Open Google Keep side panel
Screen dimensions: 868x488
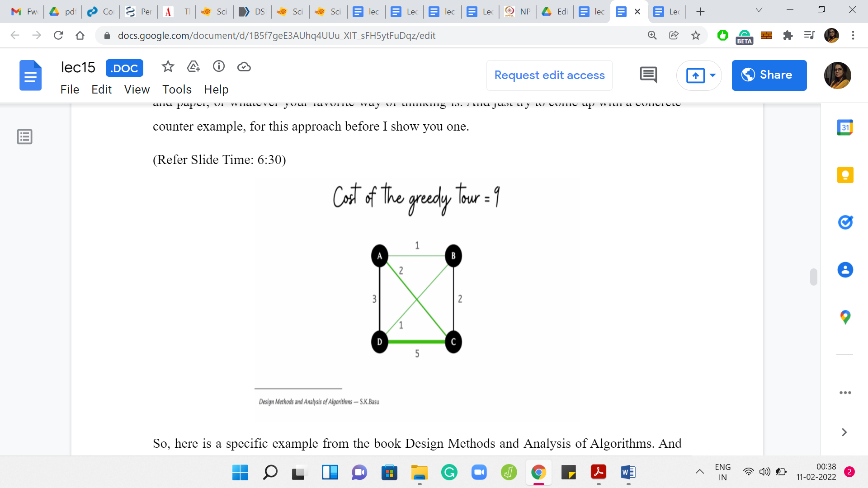(x=845, y=175)
